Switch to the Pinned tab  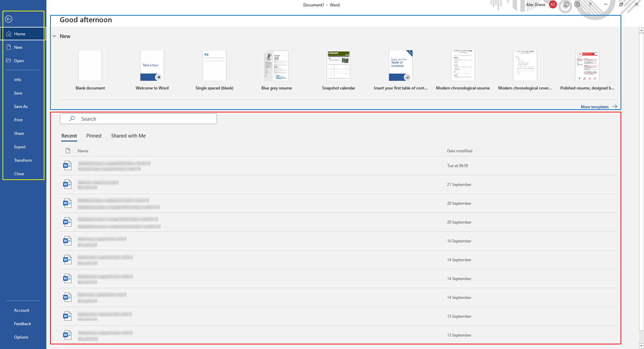point(94,136)
